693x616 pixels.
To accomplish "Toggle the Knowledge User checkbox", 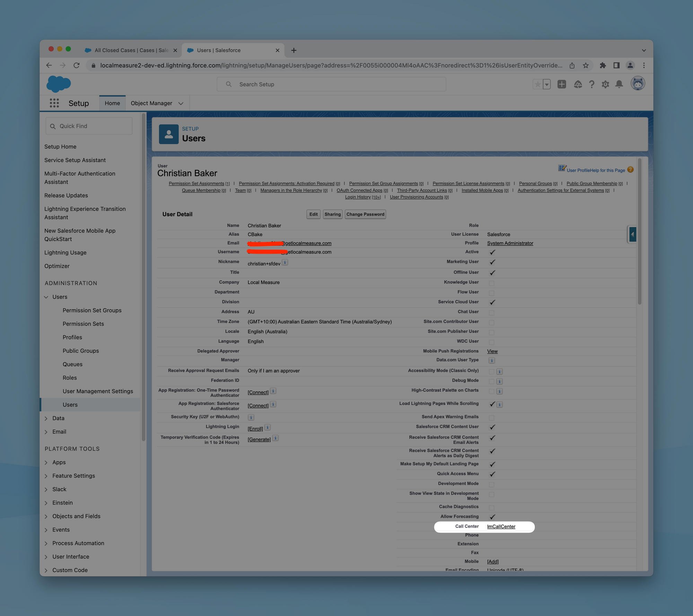I will pos(491,283).
